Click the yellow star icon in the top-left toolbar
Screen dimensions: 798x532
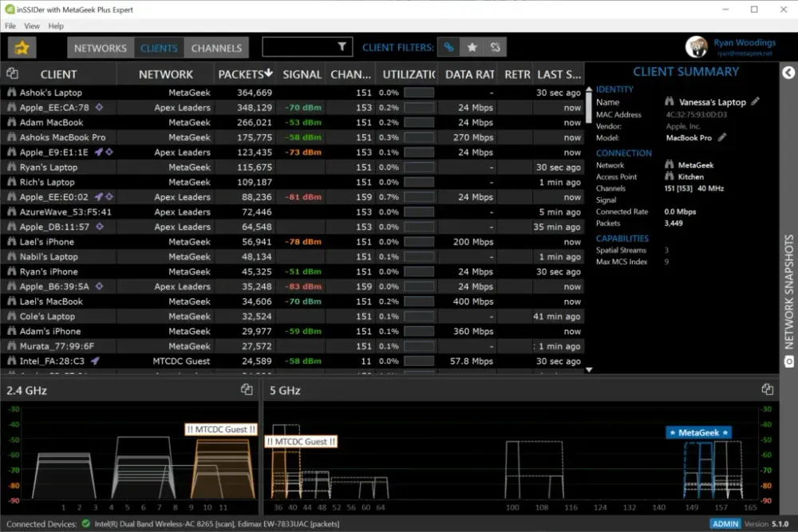pos(21,47)
